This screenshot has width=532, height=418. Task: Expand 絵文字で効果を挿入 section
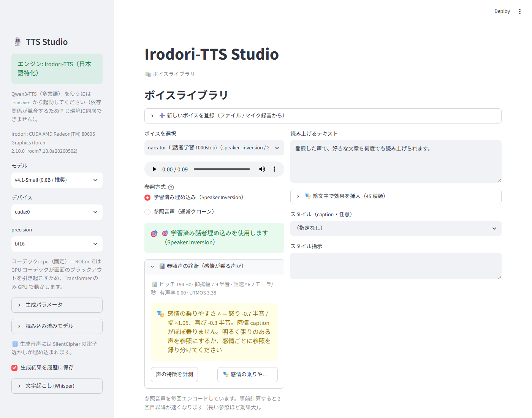396,196
